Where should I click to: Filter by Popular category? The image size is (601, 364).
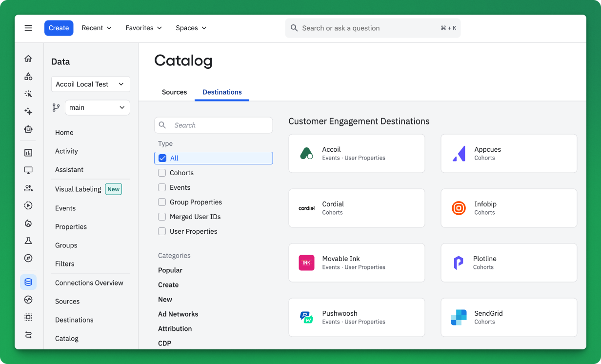point(170,270)
